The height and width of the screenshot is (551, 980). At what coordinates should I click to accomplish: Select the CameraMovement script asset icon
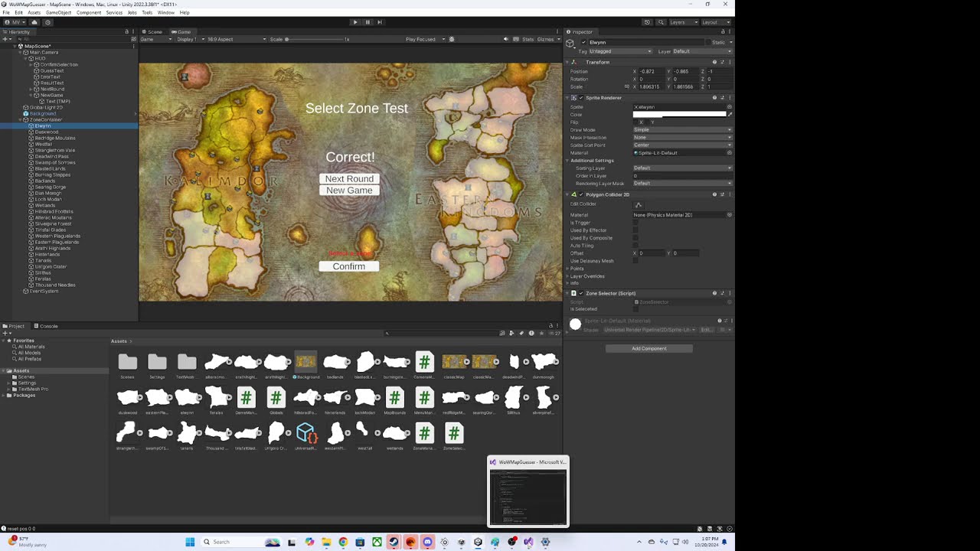424,361
